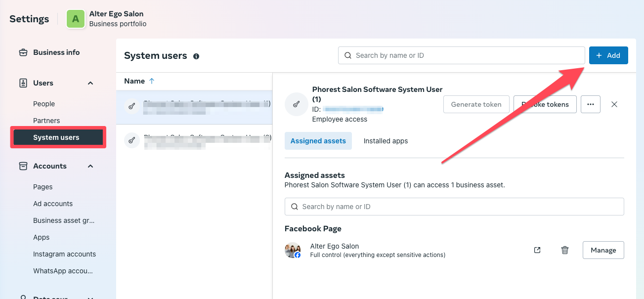Open Instagram accounts
The image size is (644, 299).
[x=64, y=254]
